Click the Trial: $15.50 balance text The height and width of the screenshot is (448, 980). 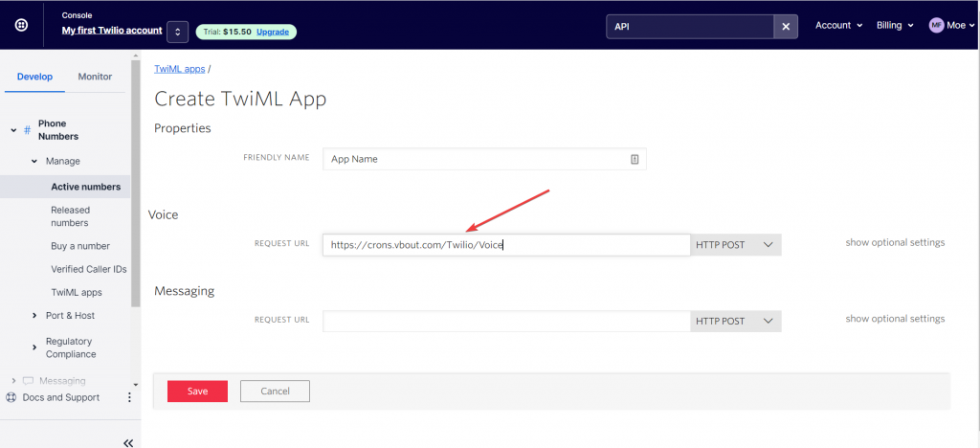[x=228, y=32]
